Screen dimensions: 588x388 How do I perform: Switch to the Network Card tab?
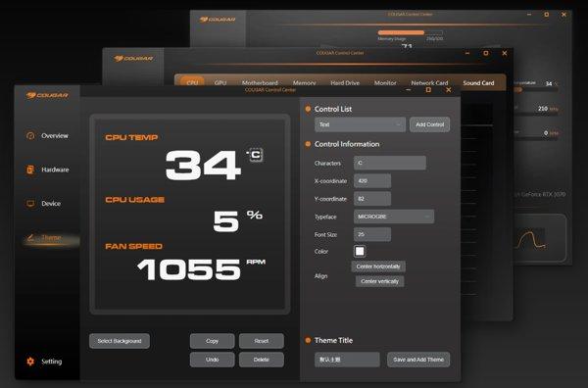pyautogui.click(x=429, y=83)
